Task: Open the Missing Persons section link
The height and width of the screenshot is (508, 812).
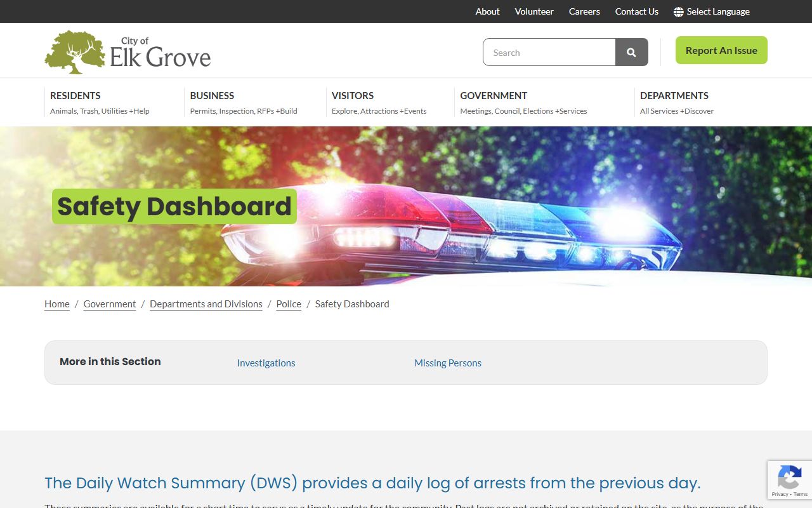Action: pyautogui.click(x=448, y=363)
